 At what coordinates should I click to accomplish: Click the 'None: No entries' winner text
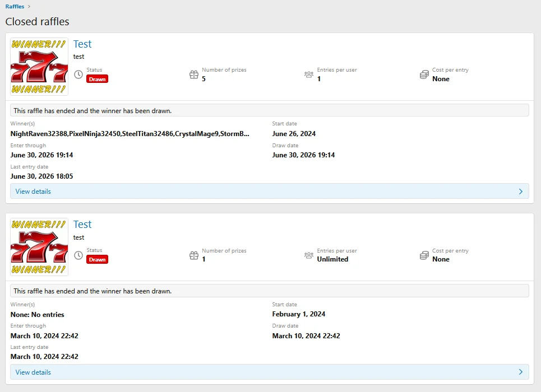click(x=37, y=314)
